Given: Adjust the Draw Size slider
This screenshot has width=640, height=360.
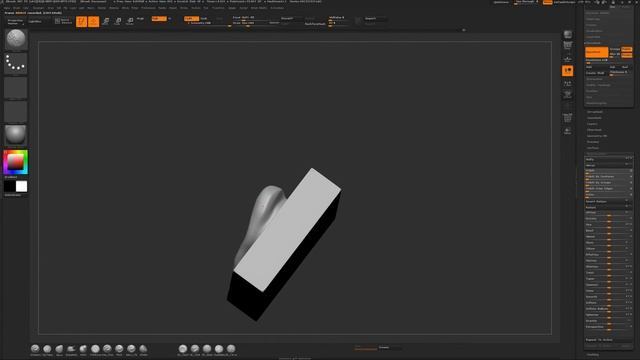Looking at the screenshot, I should point(250,23).
